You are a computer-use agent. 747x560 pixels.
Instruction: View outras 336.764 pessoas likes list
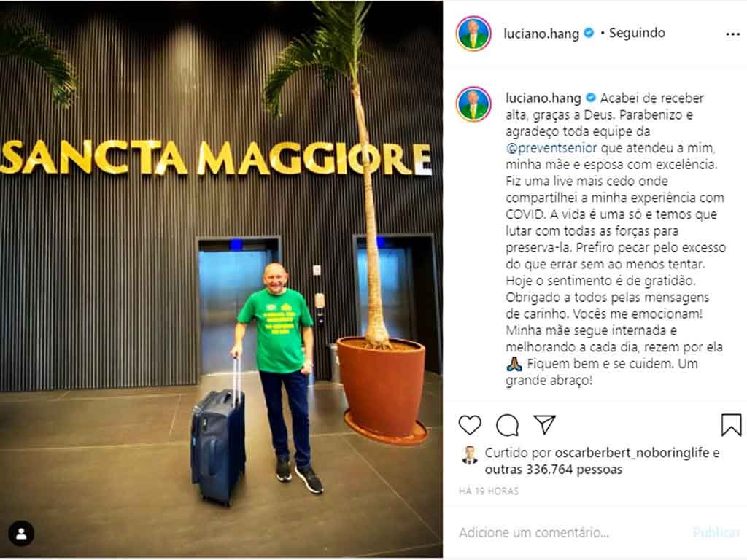pyautogui.click(x=554, y=470)
